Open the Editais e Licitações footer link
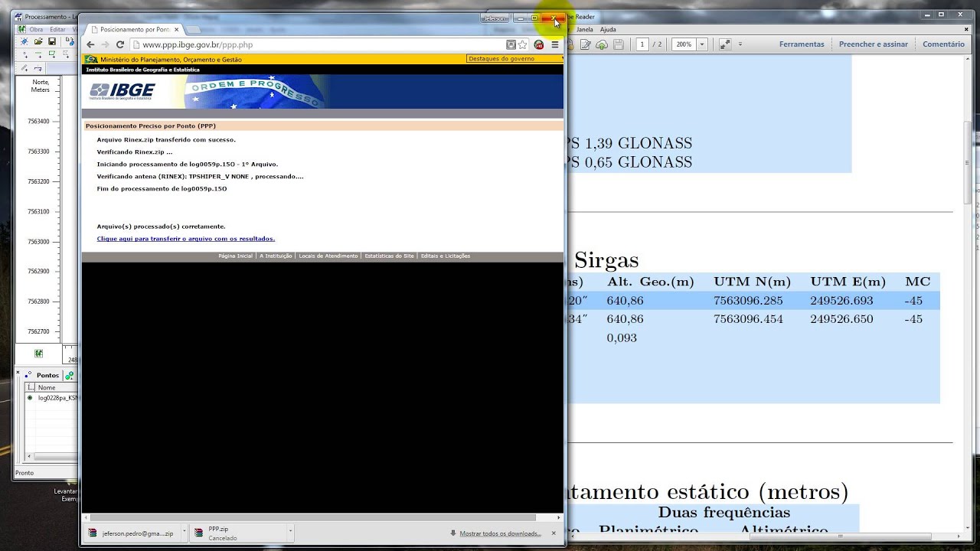Screen dimensions: 980x551 pyautogui.click(x=446, y=256)
